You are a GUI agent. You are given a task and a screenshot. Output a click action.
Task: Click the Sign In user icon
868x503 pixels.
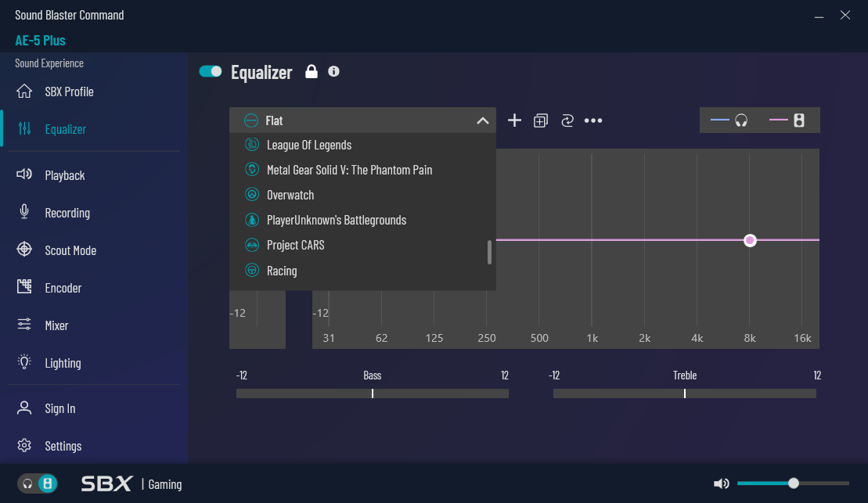tap(24, 408)
